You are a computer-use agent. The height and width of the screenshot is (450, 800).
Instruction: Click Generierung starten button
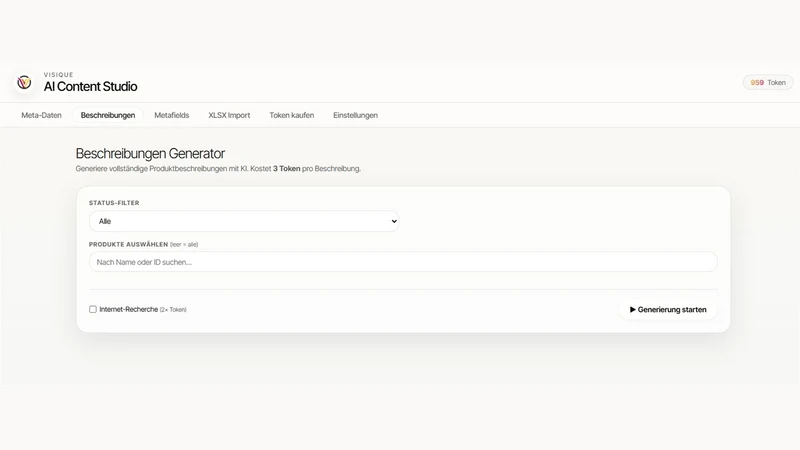[x=668, y=310]
